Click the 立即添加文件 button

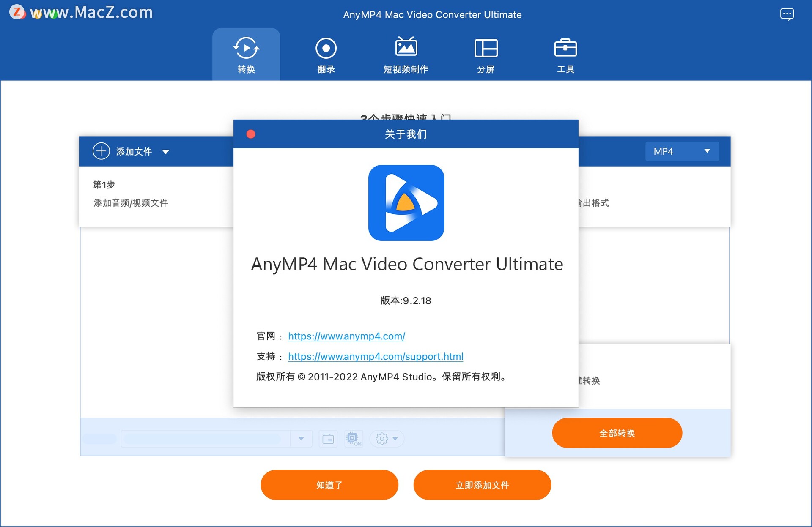click(x=482, y=485)
